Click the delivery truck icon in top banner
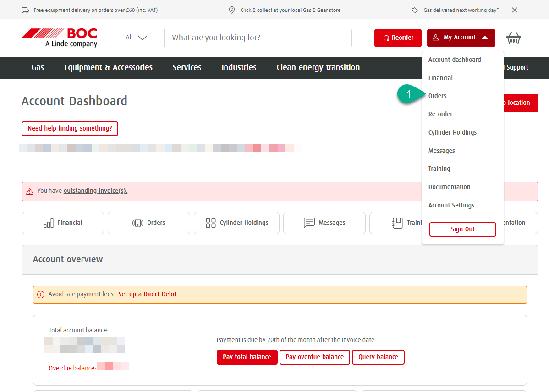The height and width of the screenshot is (392, 549). click(x=25, y=9)
